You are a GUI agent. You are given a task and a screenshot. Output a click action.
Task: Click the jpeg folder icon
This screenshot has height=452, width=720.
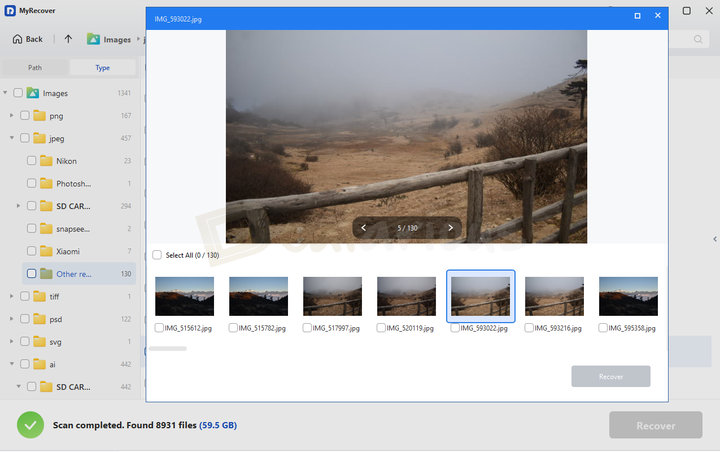tap(39, 138)
